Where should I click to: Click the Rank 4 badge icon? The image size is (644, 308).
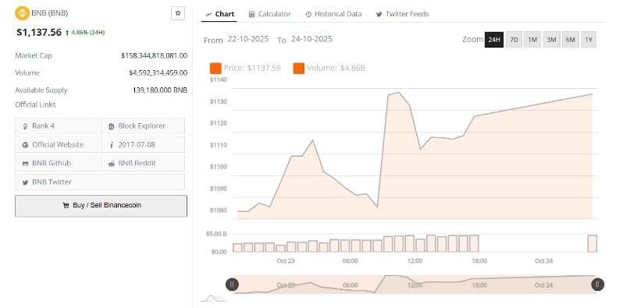26,126
